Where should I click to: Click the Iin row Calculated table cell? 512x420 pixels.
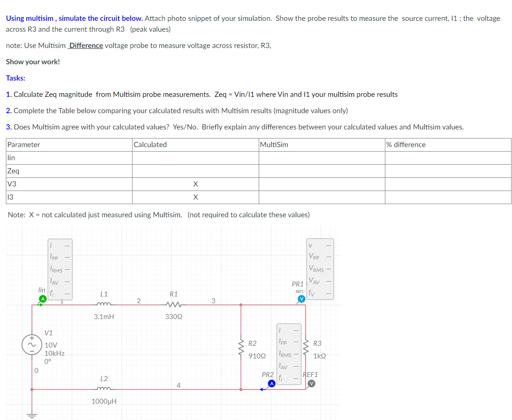[195, 158]
